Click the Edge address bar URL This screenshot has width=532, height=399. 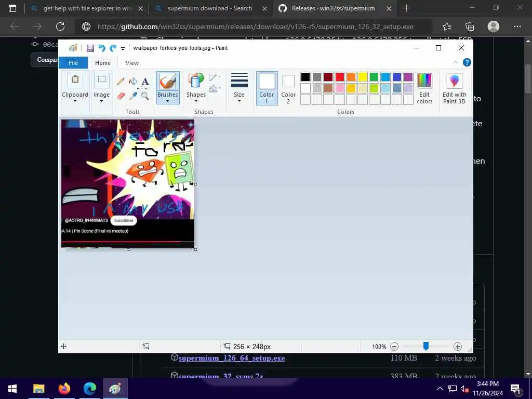pos(256,26)
